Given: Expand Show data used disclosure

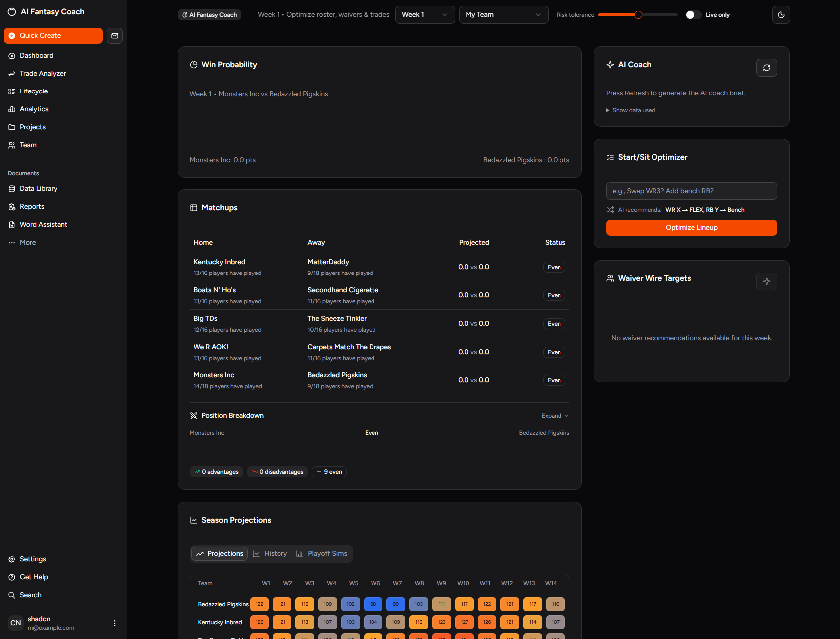Looking at the screenshot, I should [631, 110].
